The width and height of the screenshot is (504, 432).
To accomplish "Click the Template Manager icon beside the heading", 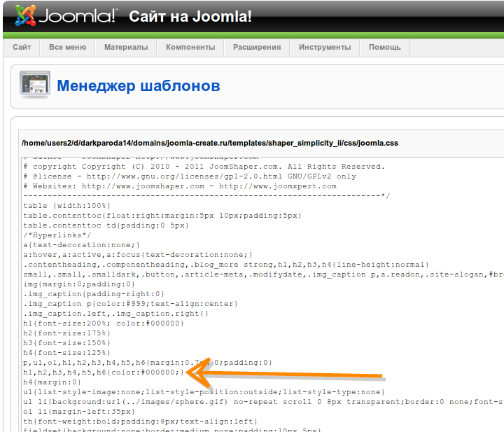I will click(34, 85).
